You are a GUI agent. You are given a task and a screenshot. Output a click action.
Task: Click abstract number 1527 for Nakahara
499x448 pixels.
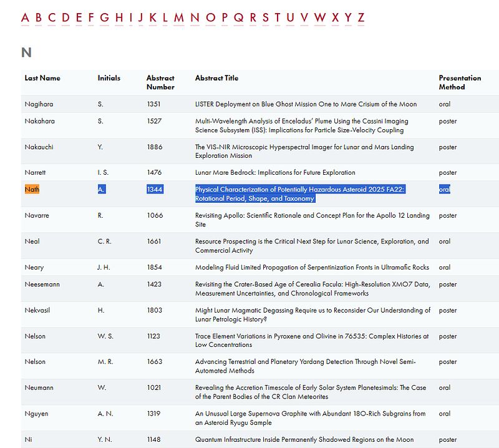(153, 121)
